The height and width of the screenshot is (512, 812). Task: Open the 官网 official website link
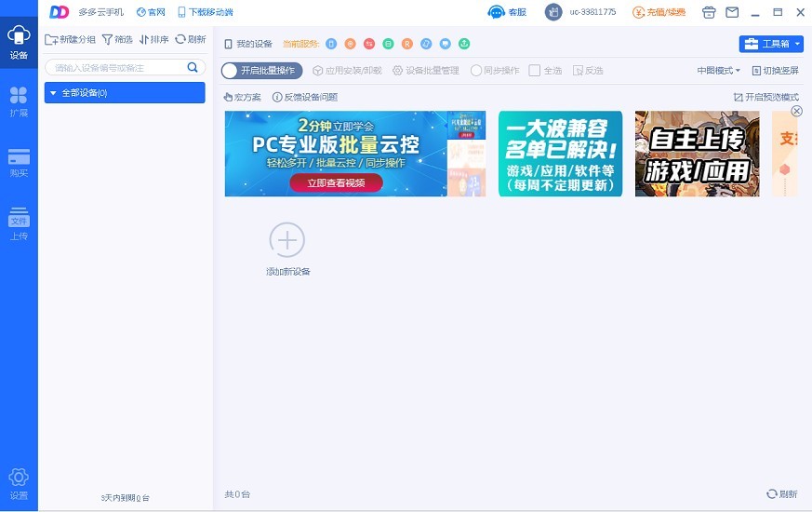(151, 12)
